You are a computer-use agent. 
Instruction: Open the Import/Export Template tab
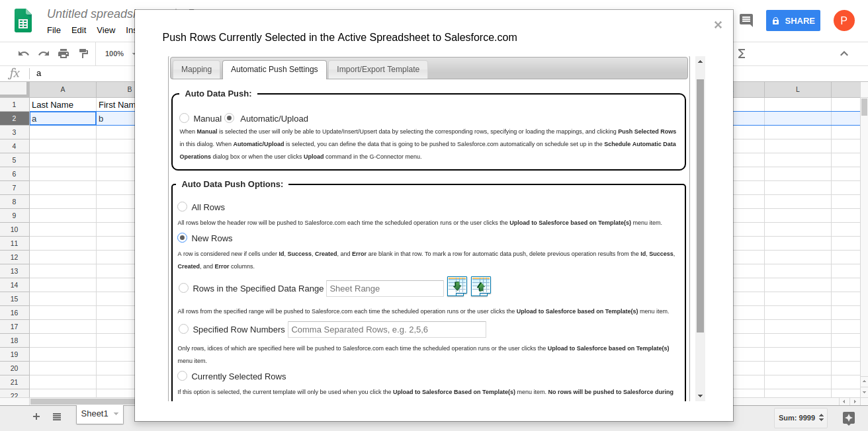click(x=378, y=69)
